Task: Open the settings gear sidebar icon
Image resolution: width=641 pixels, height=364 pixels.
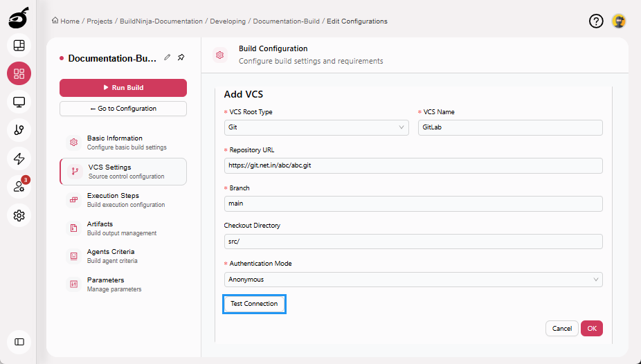Action: click(x=19, y=215)
